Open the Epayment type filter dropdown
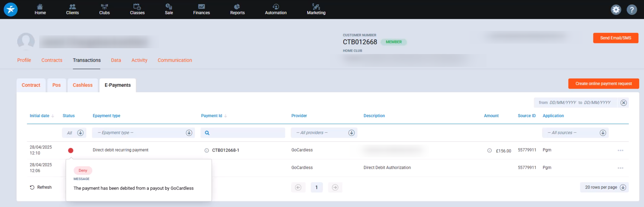Screen dimensions: 644x207 coord(143,133)
